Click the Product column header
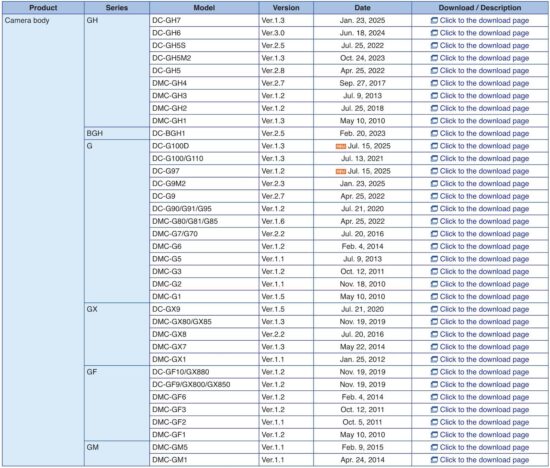Viewport: 550px width, 468px height. [x=43, y=8]
